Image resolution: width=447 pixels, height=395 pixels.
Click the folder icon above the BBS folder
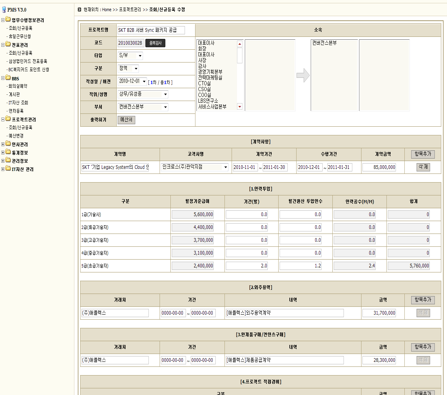click(x=8, y=44)
